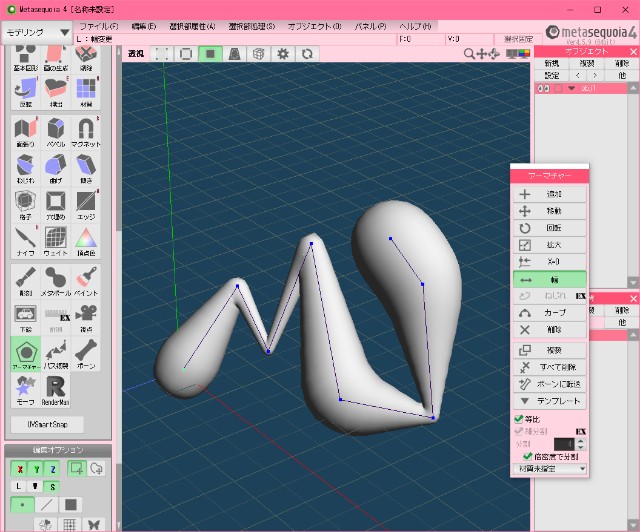Select the Sculpt chisel tool
Screen dimensions: 640x532
click(25, 281)
